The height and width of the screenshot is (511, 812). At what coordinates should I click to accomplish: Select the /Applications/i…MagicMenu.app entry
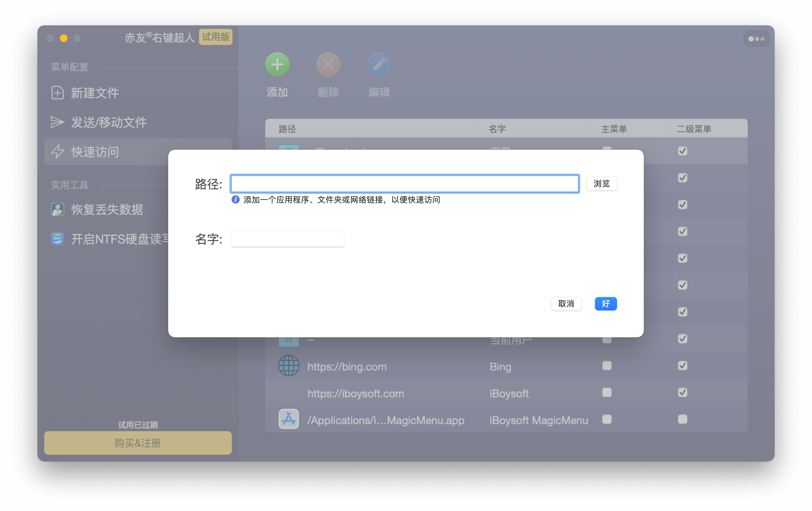(x=386, y=420)
